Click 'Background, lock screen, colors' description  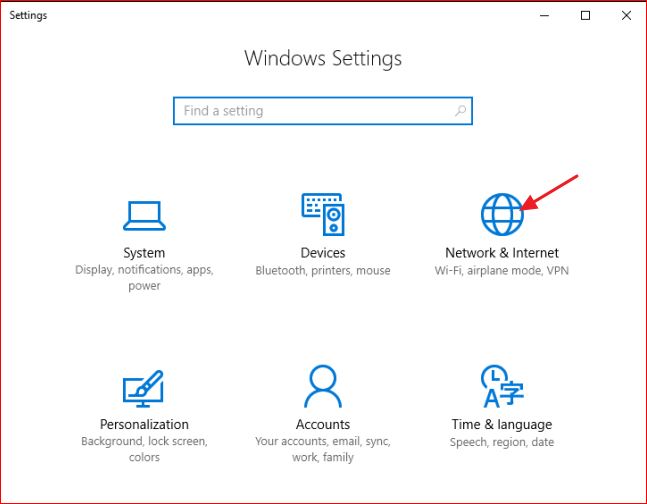click(144, 449)
